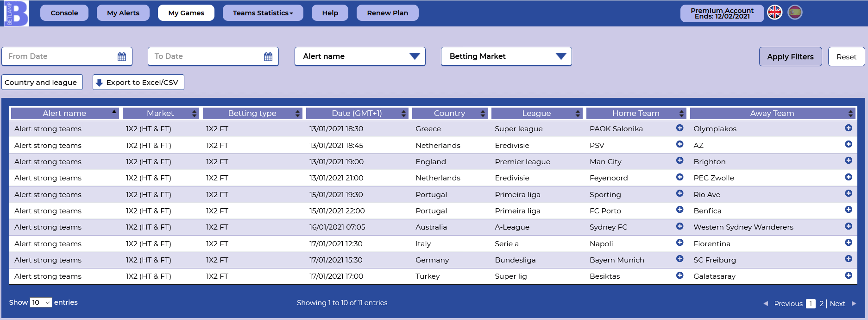Screen dimensions: 868x320
Task: Click plus icon next to FC Porto
Action: tap(679, 210)
